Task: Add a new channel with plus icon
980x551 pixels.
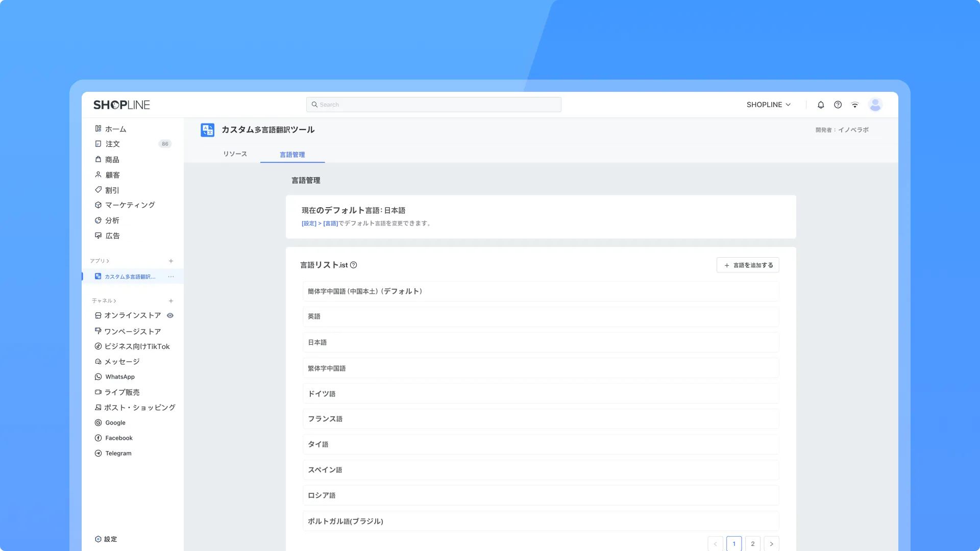Action: click(x=171, y=301)
